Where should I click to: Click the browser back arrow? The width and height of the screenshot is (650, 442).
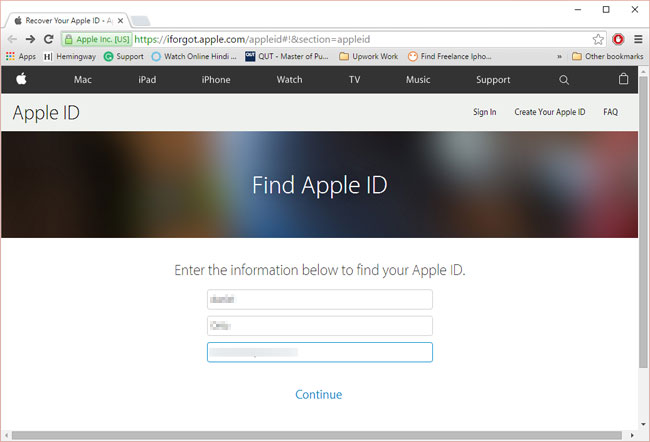(12, 39)
